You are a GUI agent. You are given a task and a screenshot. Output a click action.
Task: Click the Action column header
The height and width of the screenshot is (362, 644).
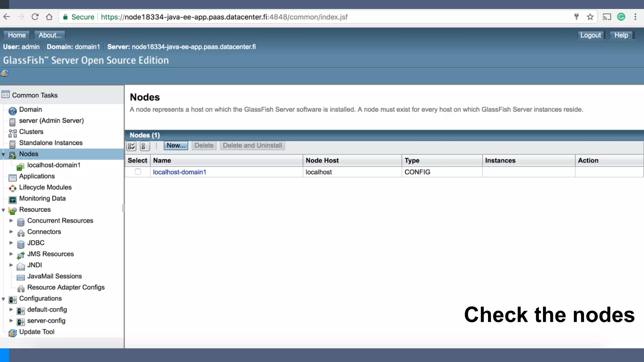(588, 161)
